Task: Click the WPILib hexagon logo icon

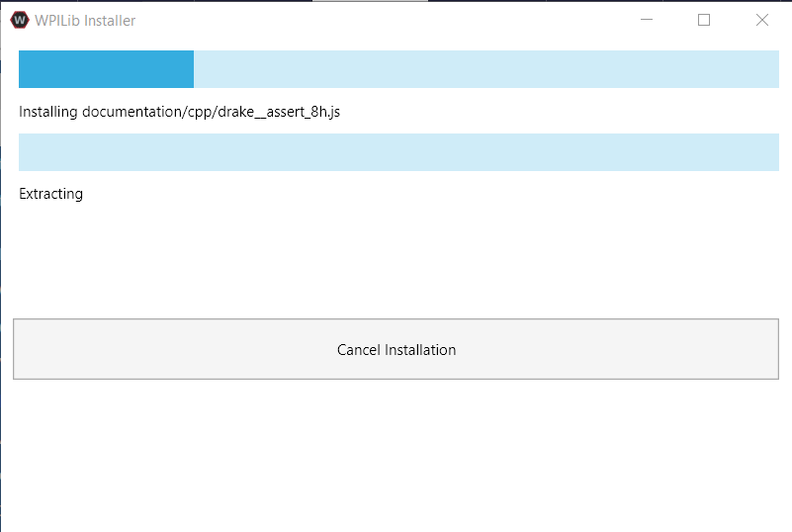Action: pyautogui.click(x=20, y=20)
